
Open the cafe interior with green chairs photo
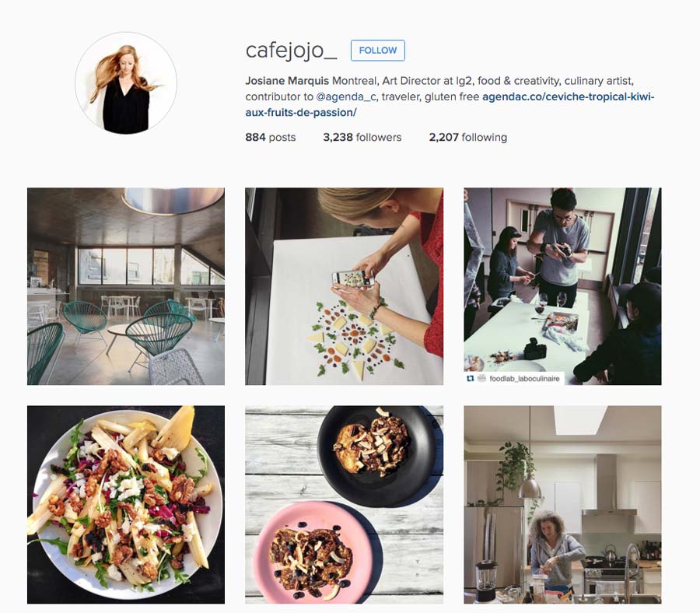(x=126, y=286)
